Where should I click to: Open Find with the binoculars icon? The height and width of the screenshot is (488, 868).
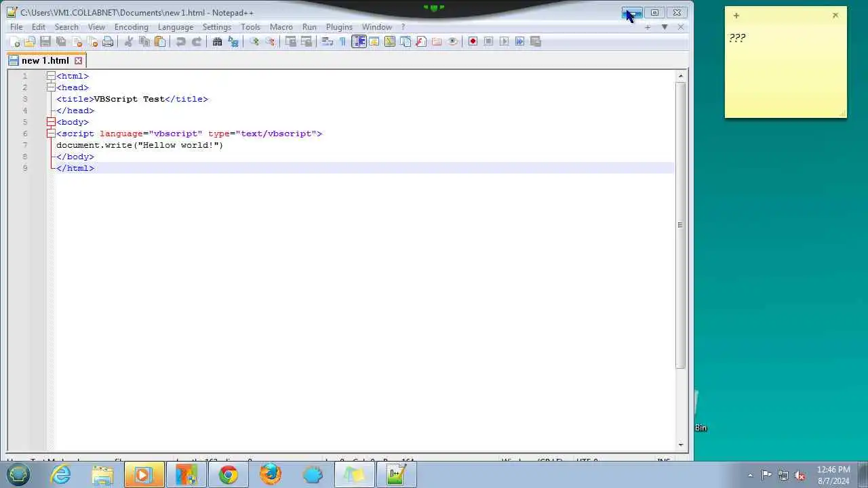217,41
